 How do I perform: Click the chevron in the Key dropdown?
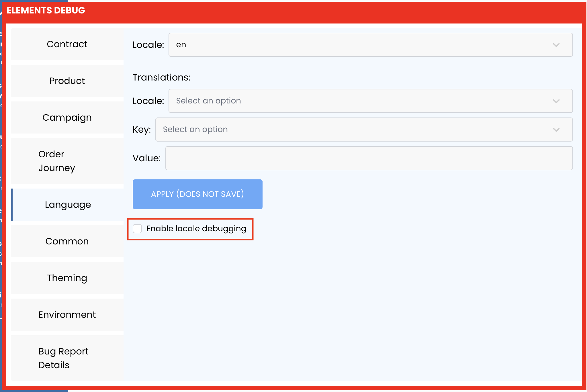pos(556,130)
